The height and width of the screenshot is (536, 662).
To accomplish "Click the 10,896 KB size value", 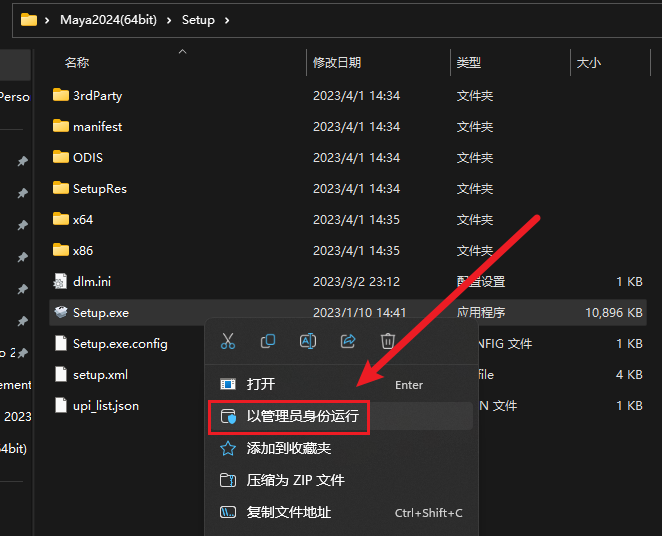I will (614, 313).
